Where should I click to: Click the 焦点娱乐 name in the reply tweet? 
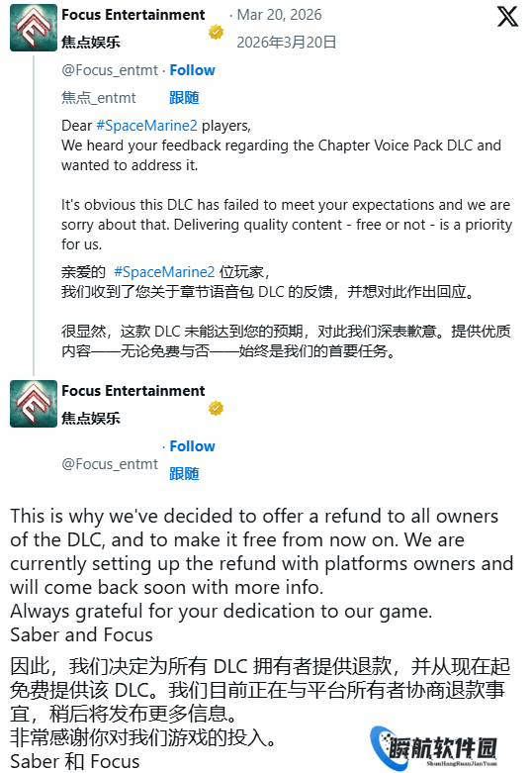click(x=91, y=418)
